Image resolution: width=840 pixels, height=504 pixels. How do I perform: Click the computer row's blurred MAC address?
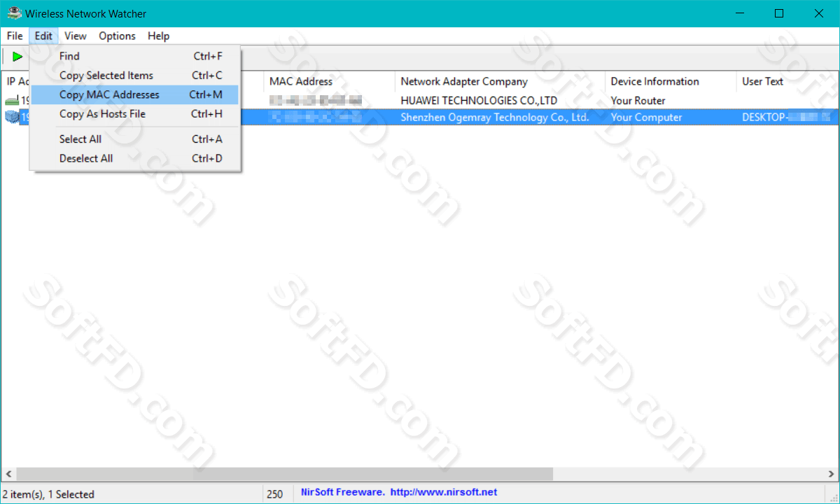(316, 118)
